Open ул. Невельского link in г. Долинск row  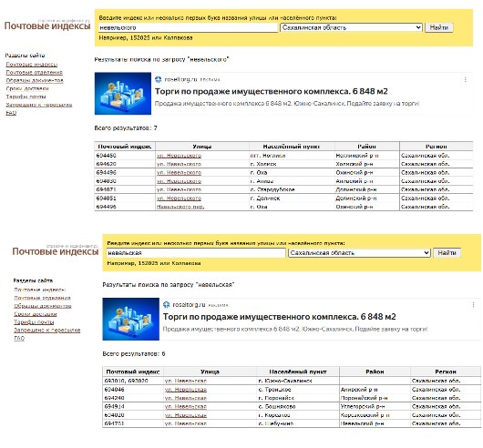[179, 199]
